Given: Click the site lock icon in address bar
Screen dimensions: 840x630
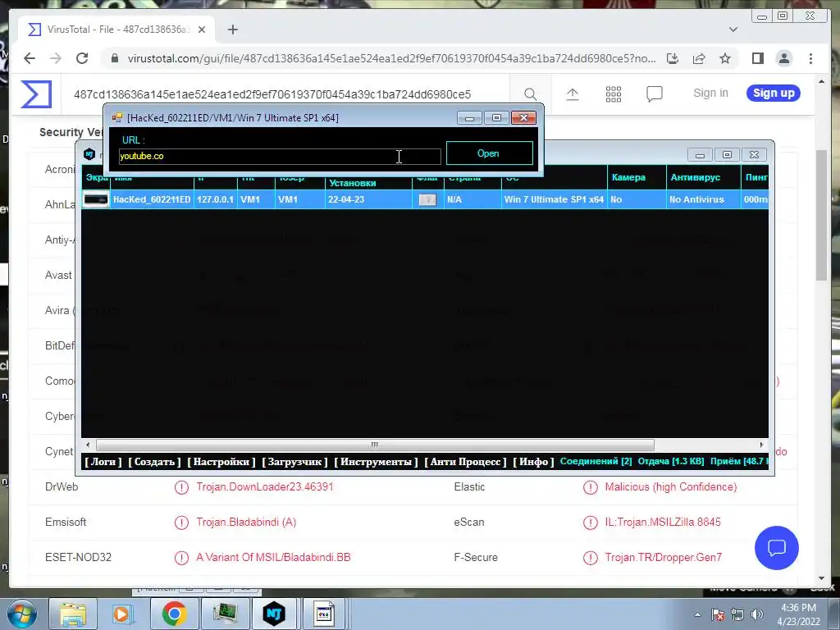Looking at the screenshot, I should coord(114,58).
